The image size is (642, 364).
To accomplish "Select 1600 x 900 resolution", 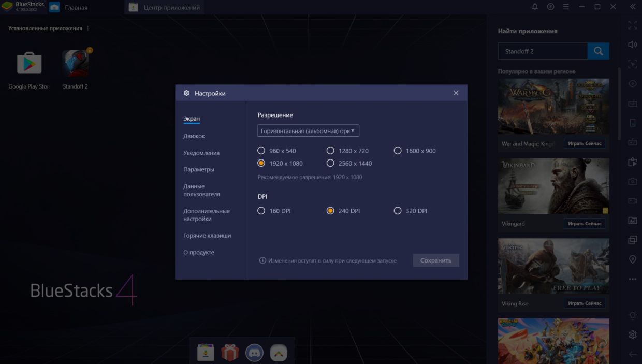I will (398, 151).
